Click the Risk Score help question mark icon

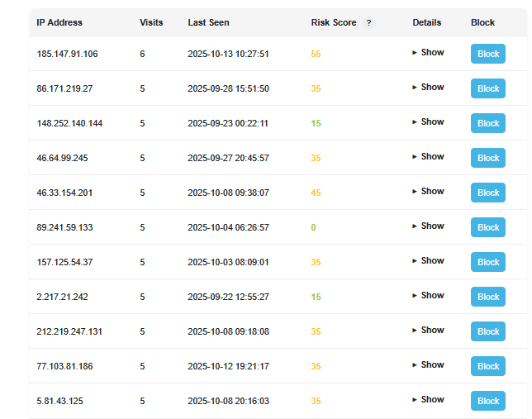pos(368,23)
